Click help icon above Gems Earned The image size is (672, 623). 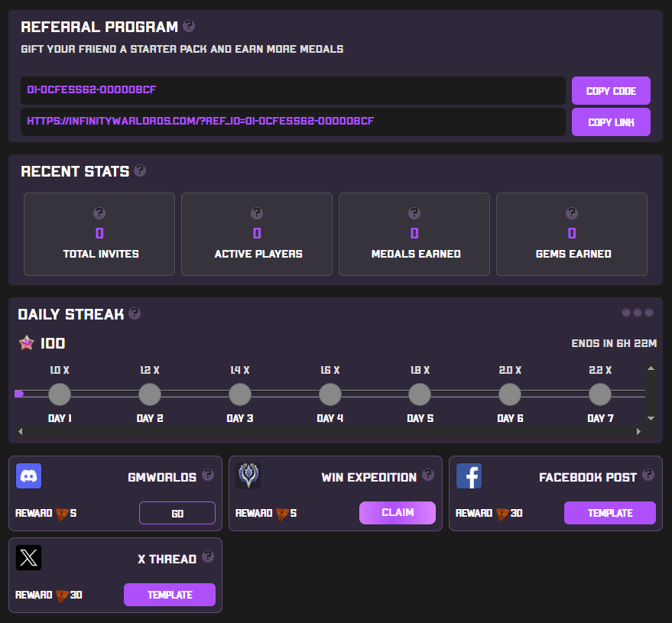[x=572, y=213]
